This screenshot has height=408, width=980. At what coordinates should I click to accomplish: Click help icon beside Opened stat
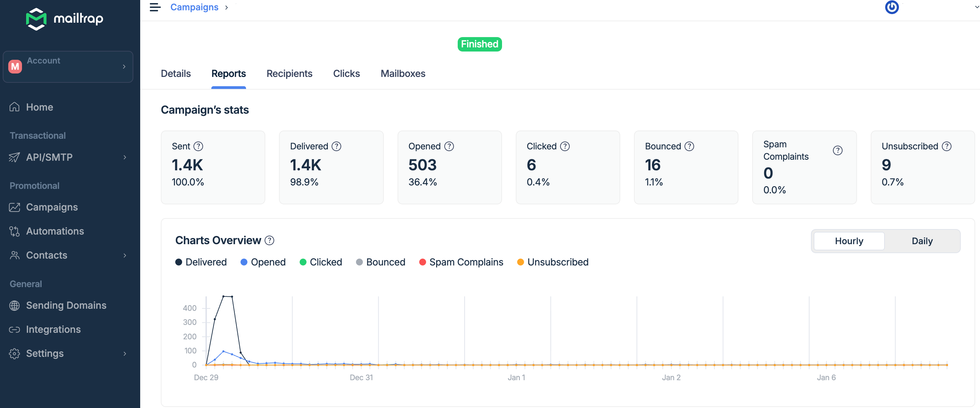click(x=449, y=146)
